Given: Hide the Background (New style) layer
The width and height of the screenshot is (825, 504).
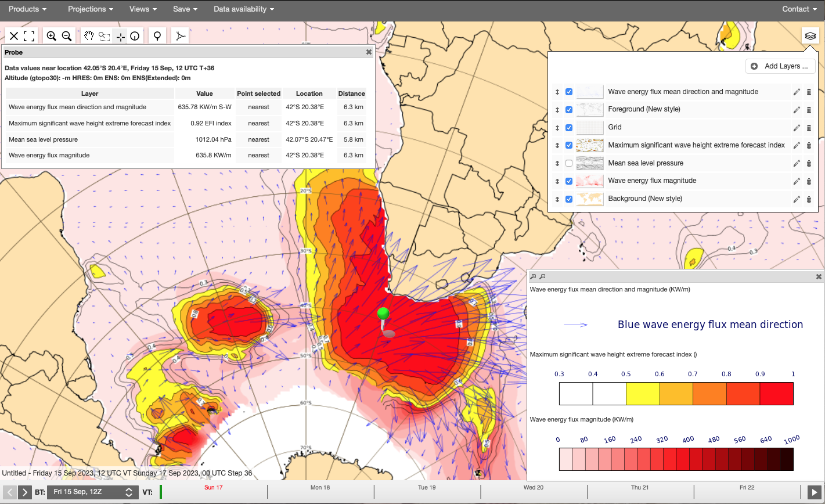Looking at the screenshot, I should point(569,199).
